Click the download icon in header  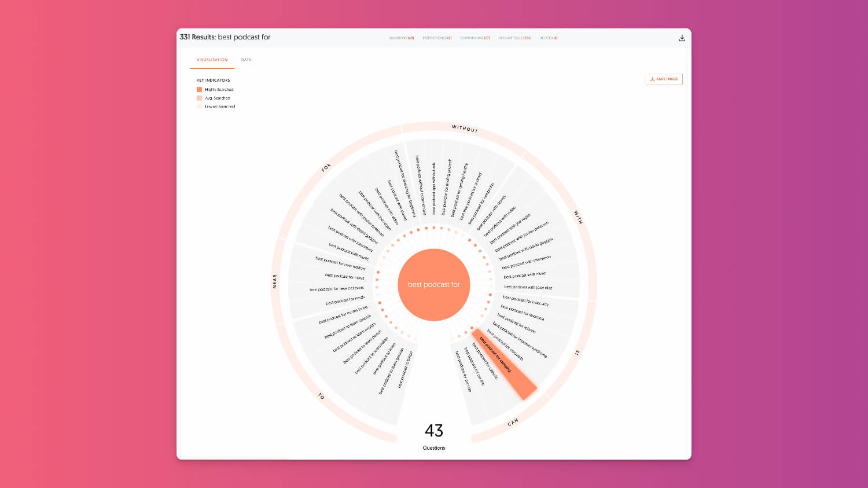click(682, 38)
